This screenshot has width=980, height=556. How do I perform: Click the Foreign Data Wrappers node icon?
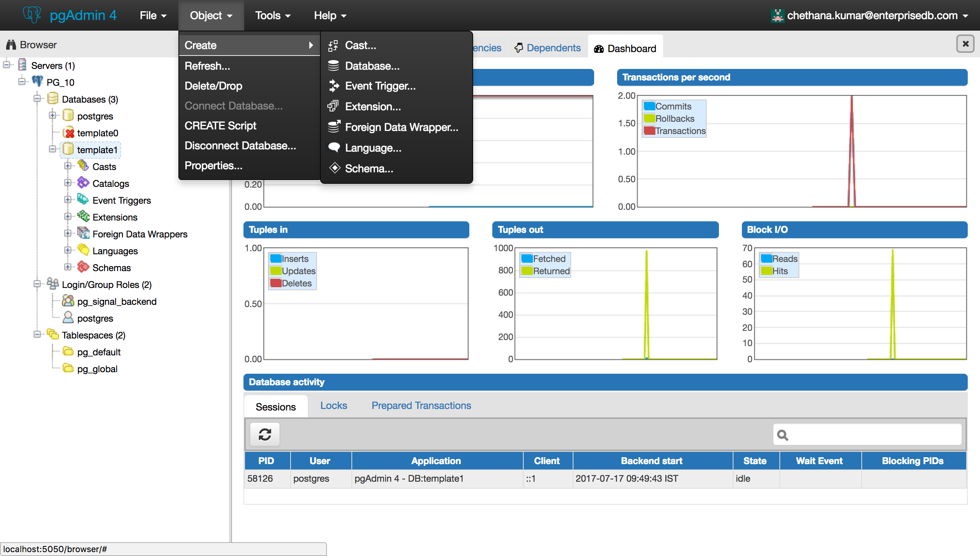(83, 233)
